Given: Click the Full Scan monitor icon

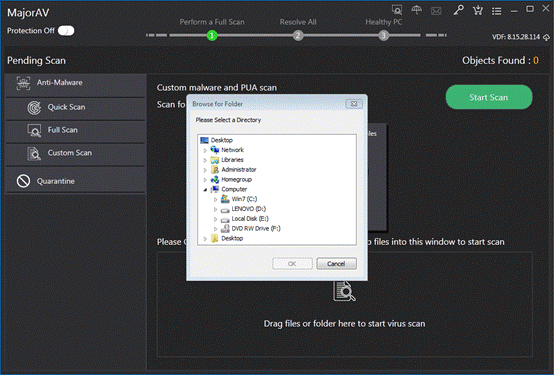Looking at the screenshot, I should pyautogui.click(x=34, y=131).
